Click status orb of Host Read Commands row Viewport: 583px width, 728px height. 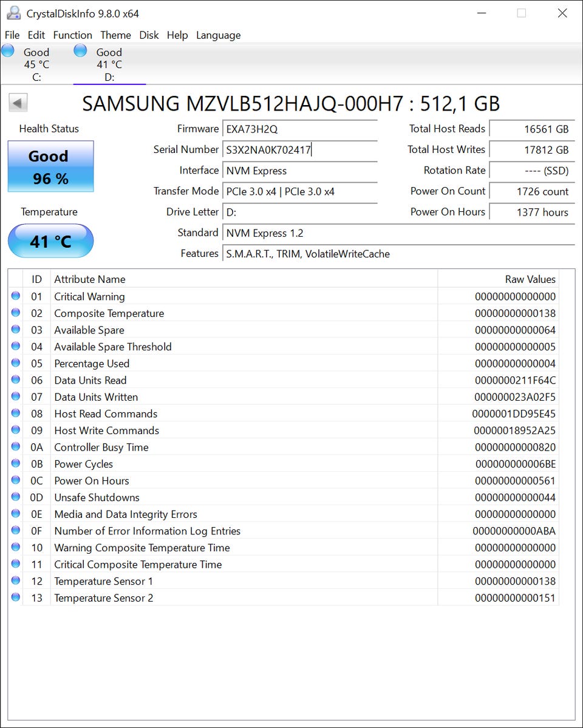16,413
